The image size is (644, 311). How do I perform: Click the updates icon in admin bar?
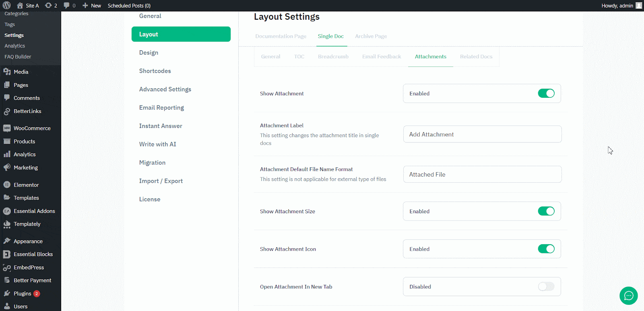[48, 6]
